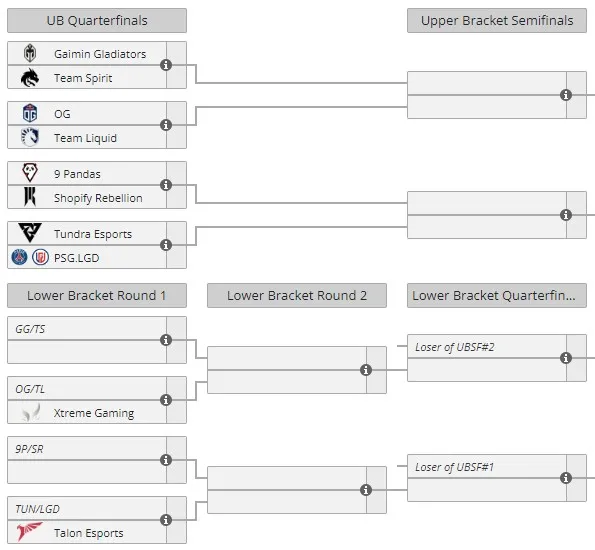The width and height of the screenshot is (595, 550).
Task: Open info icon on first Upper Bracket Semifinal
Action: pos(566,95)
